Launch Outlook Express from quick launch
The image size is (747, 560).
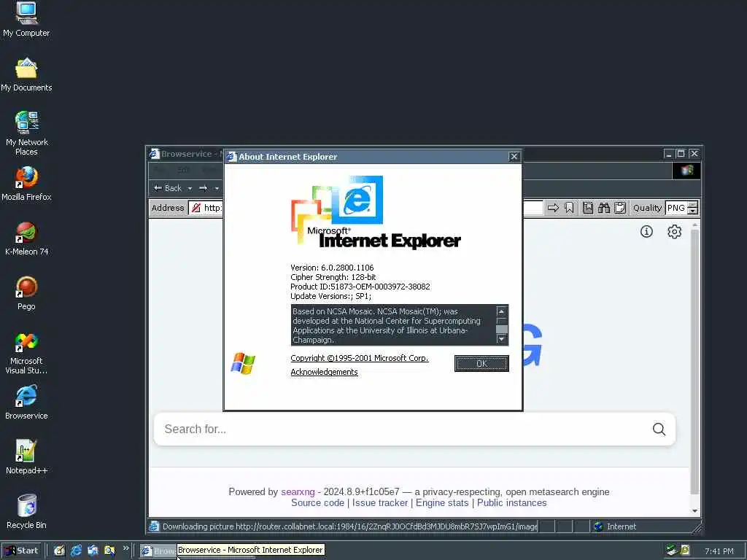tap(93, 551)
